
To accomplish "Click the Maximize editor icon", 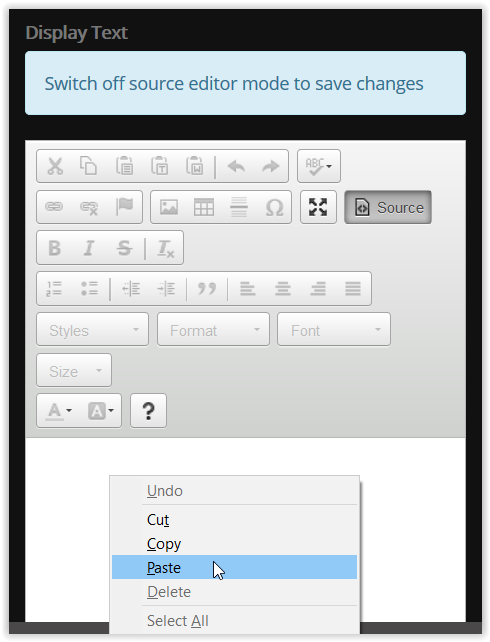I will 318,207.
